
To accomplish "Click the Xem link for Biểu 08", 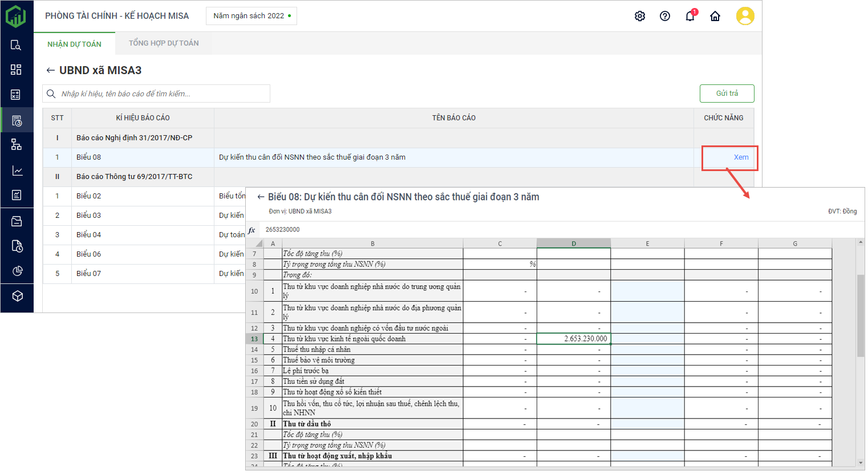I will coord(741,157).
